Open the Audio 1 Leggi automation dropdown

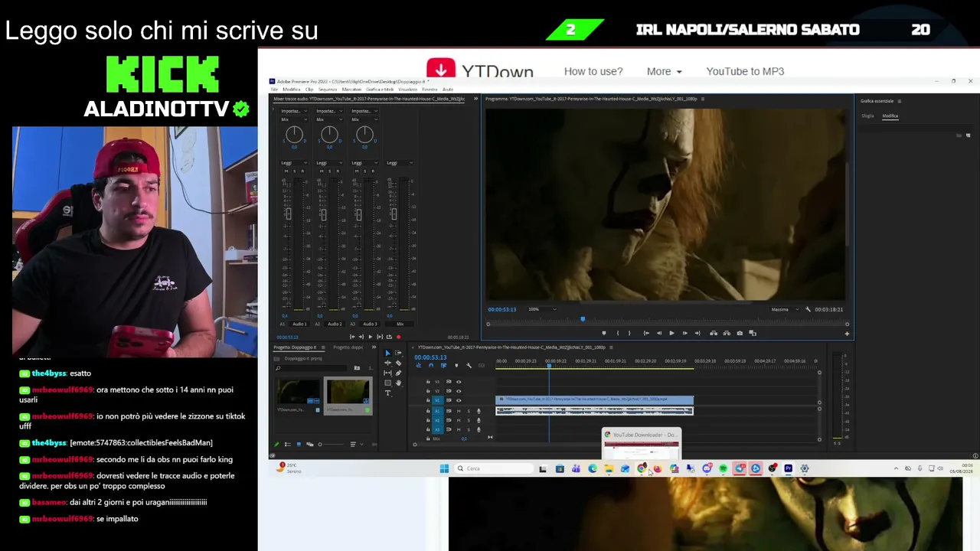(x=294, y=163)
